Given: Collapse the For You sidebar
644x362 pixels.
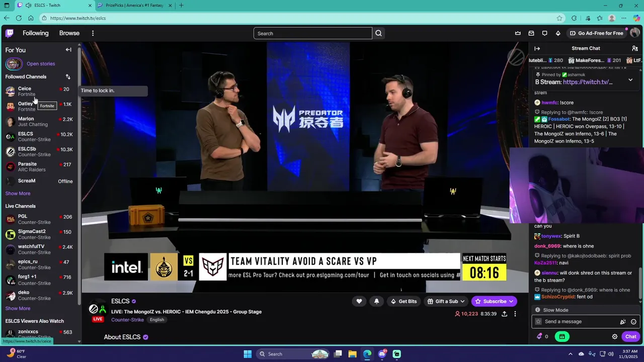Looking at the screenshot, I should tap(68, 50).
